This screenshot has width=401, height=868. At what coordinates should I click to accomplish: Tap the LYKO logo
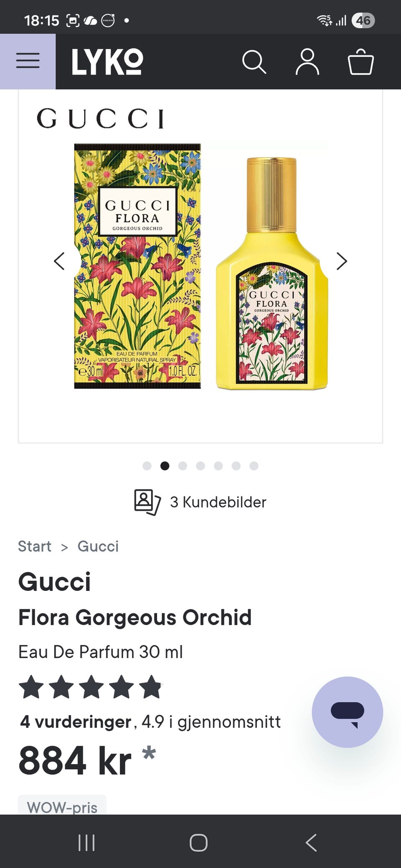pyautogui.click(x=107, y=62)
